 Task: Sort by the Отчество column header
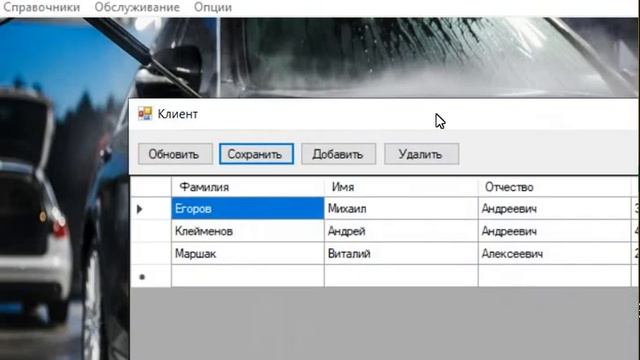click(555, 187)
